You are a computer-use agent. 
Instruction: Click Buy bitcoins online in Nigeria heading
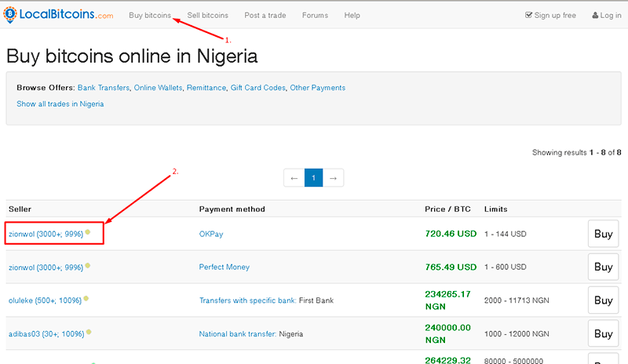coord(132,56)
